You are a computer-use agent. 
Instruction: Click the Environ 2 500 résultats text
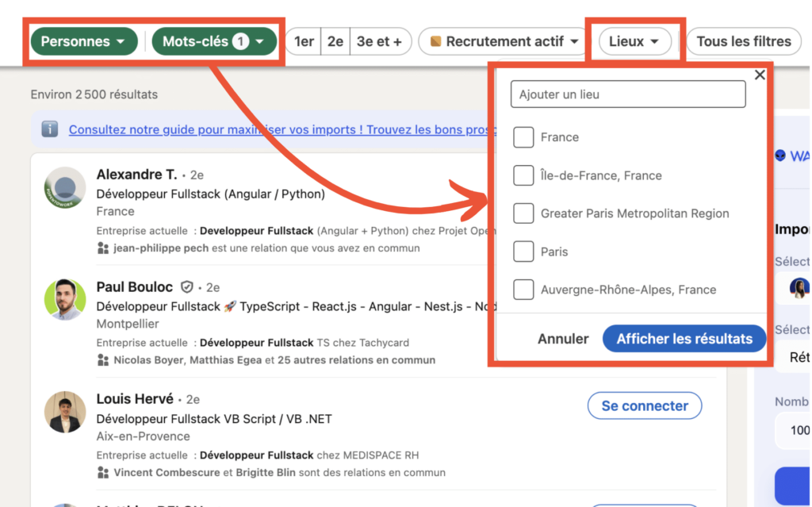(94, 94)
